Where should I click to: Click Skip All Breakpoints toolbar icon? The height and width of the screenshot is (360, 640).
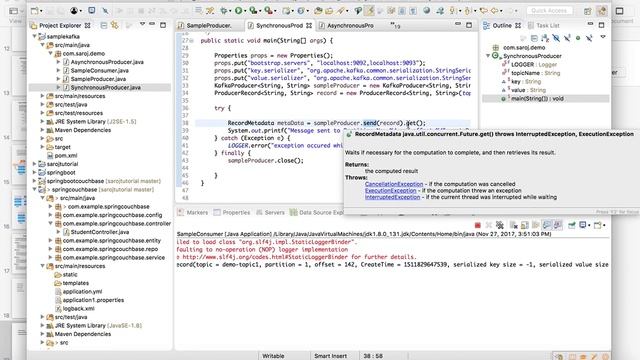(105, 11)
